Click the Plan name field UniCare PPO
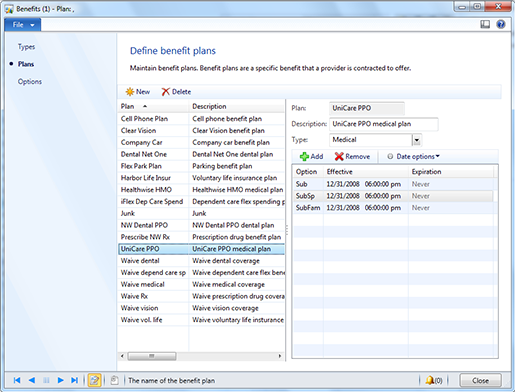 coord(367,108)
